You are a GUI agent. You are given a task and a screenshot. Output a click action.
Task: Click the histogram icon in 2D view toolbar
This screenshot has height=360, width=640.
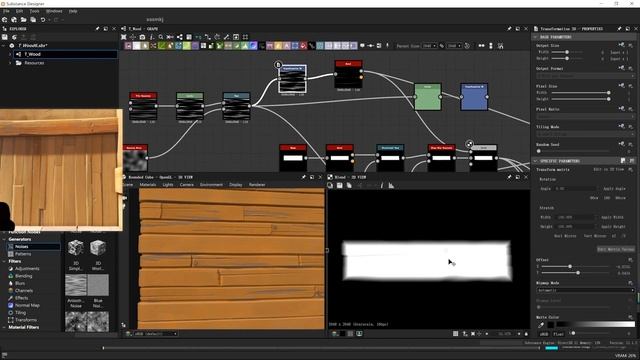click(x=391, y=185)
